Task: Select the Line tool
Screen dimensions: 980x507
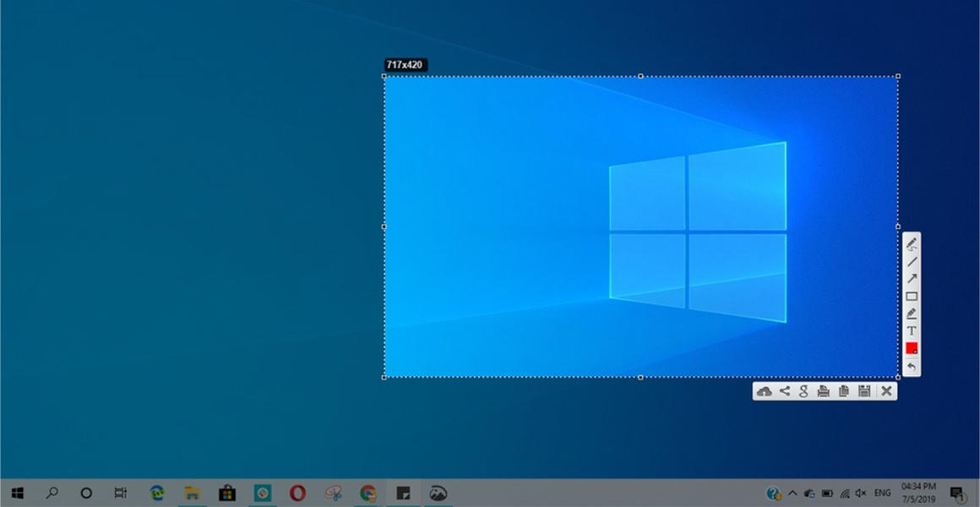Action: coord(912,262)
